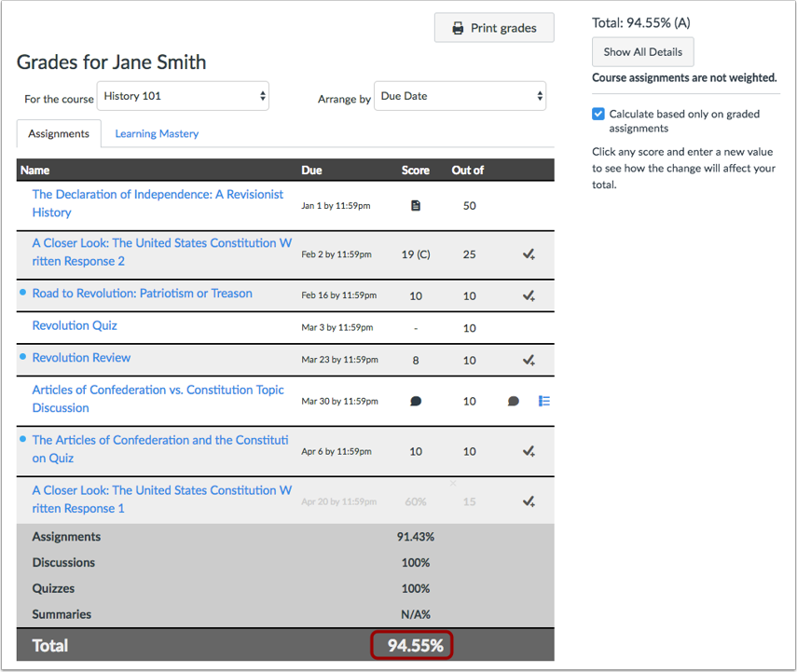
Task: Switch to the Learning Mastery tab
Action: click(x=156, y=133)
